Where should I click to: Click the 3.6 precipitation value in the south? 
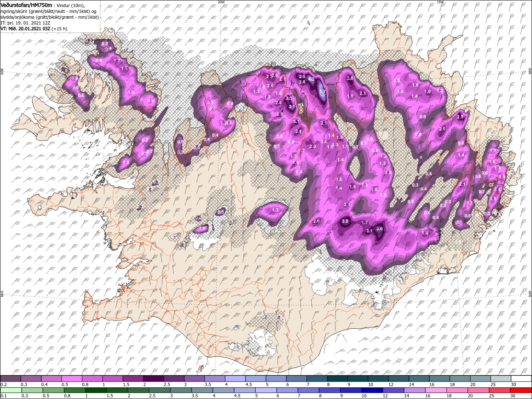[x=379, y=229]
